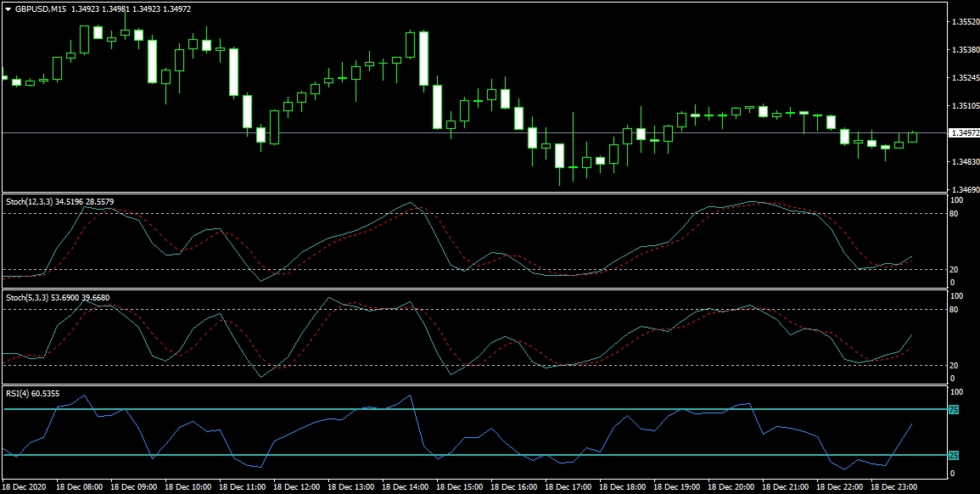The width and height of the screenshot is (980, 494).
Task: Select the last candlestick on the chart
Action: 913,137
